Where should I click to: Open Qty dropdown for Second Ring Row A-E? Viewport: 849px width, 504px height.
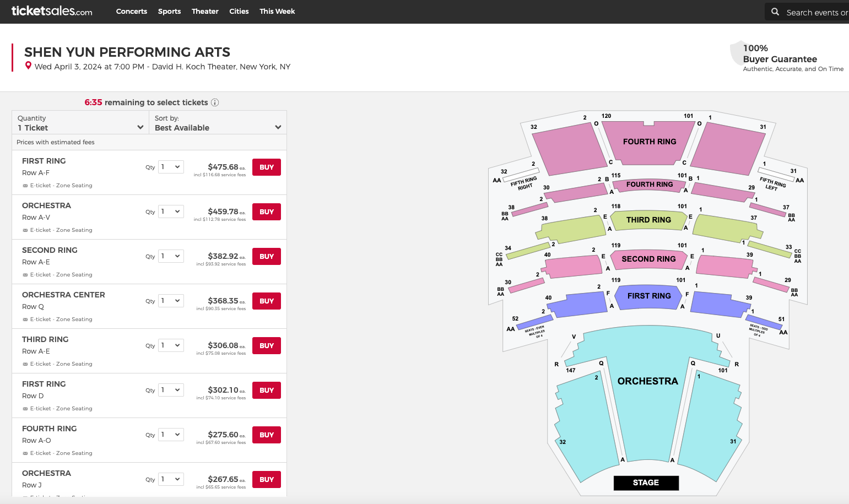click(171, 256)
